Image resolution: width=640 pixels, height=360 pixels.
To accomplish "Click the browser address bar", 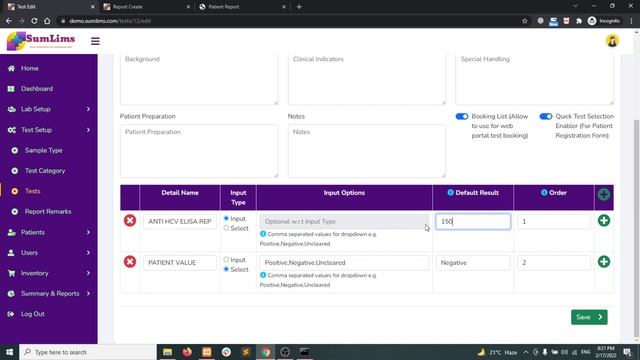I will pyautogui.click(x=286, y=21).
